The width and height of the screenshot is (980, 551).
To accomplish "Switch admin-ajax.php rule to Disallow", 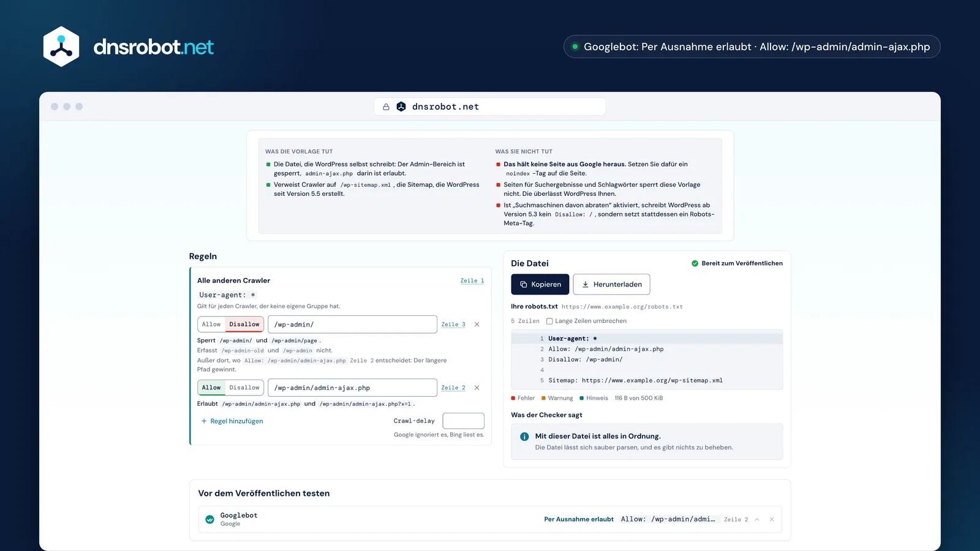I will (244, 388).
